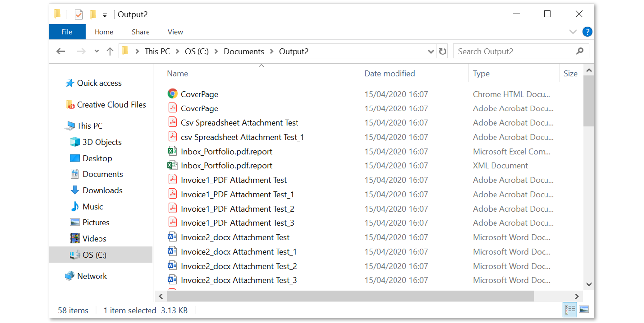
Task: Open the Adobe Acrobat CoverPage PDF icon
Action: [x=173, y=108]
